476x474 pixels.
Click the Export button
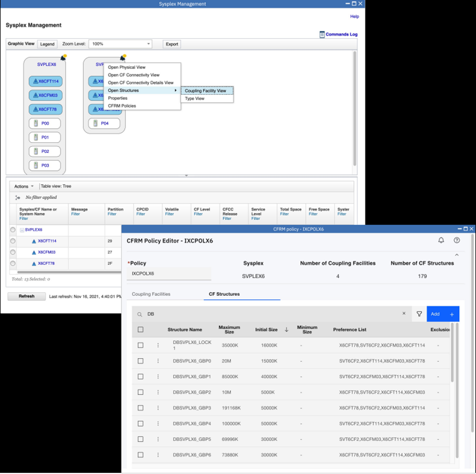coord(172,44)
